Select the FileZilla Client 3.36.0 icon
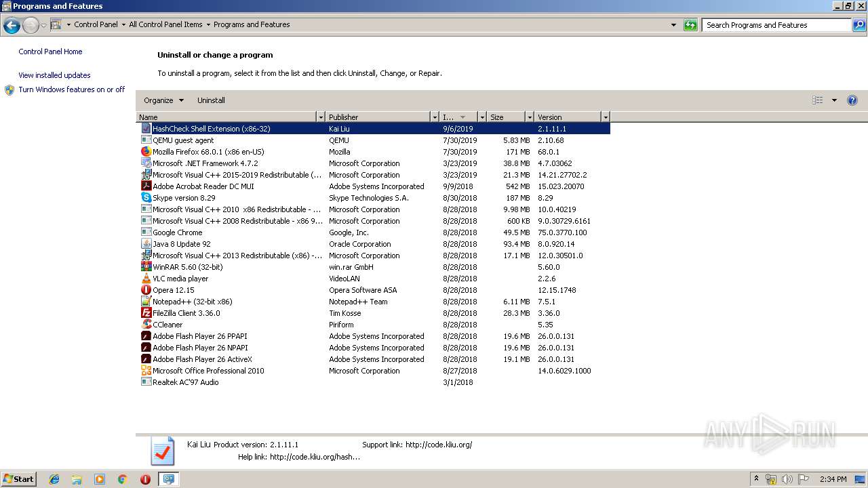 pos(146,313)
